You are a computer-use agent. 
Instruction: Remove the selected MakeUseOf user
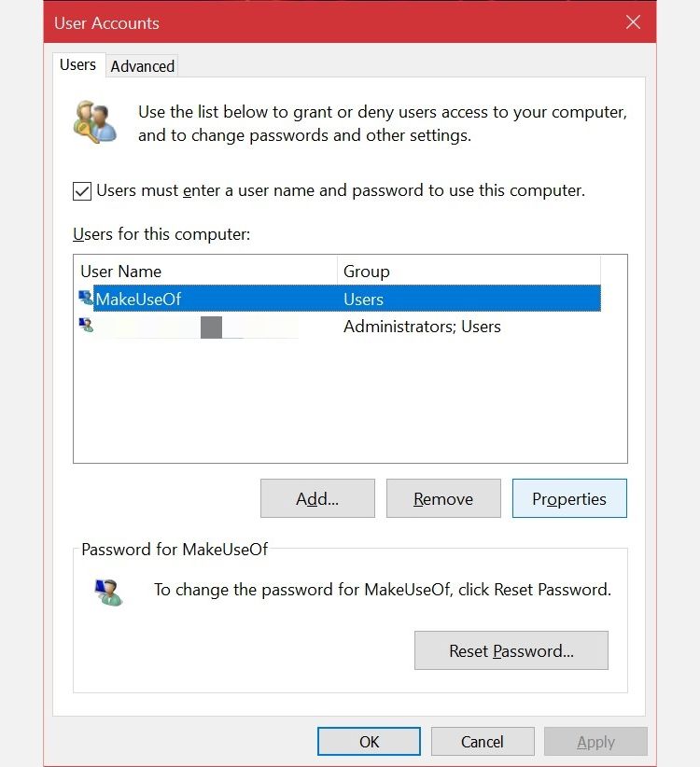pos(443,498)
